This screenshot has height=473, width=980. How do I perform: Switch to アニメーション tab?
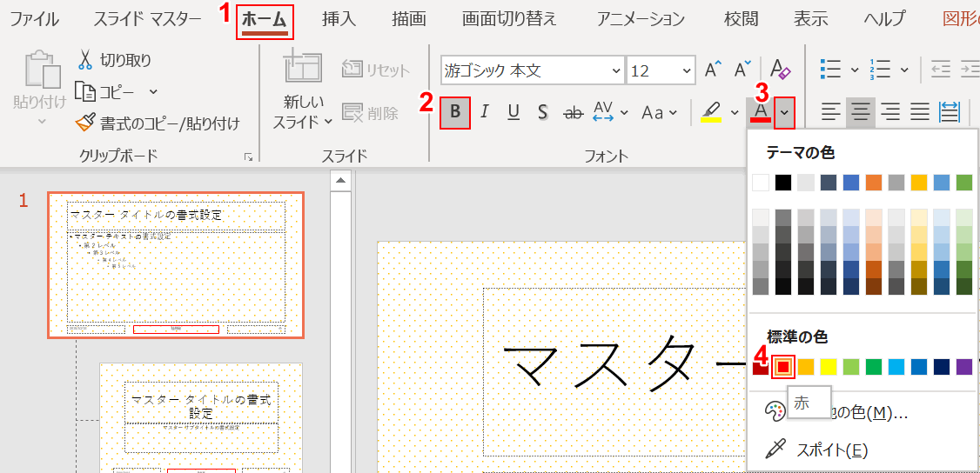click(641, 19)
